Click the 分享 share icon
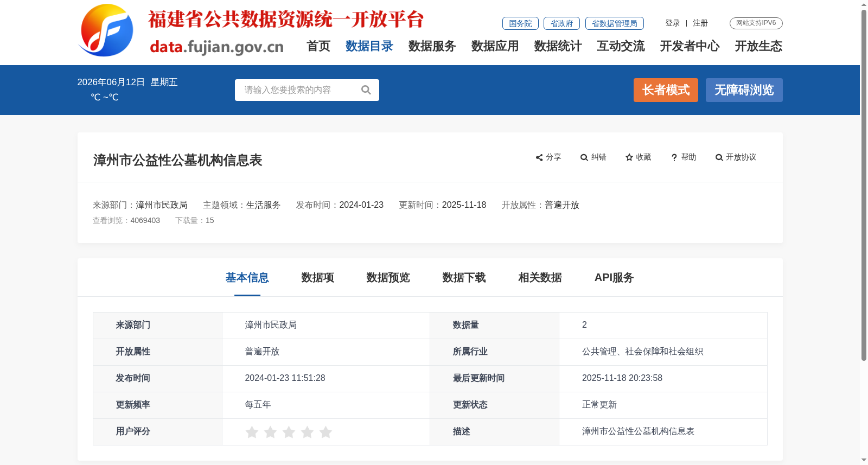Image resolution: width=868 pixels, height=465 pixels. [539, 157]
